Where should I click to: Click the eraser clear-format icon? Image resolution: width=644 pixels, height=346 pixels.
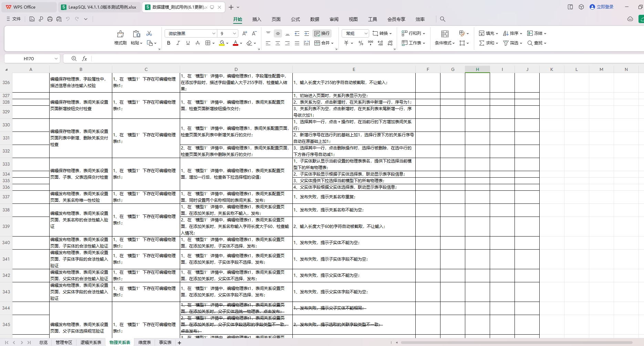[249, 43]
